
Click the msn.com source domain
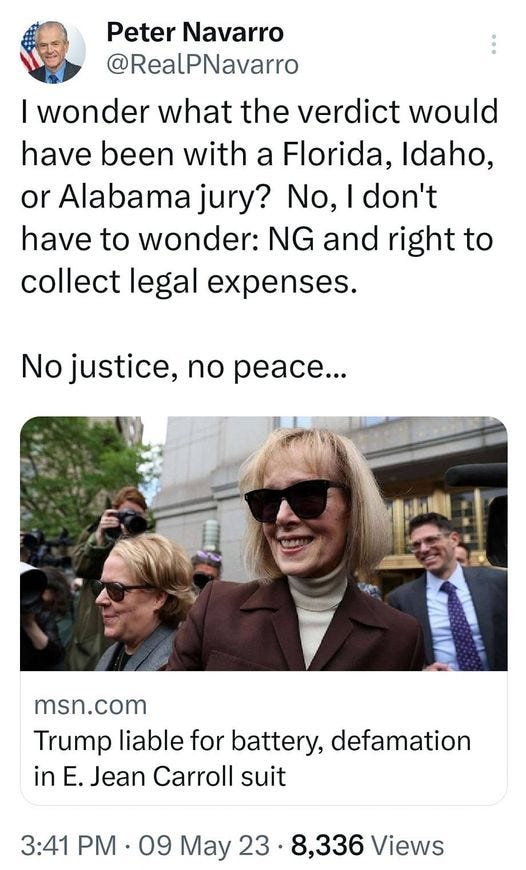(x=90, y=705)
